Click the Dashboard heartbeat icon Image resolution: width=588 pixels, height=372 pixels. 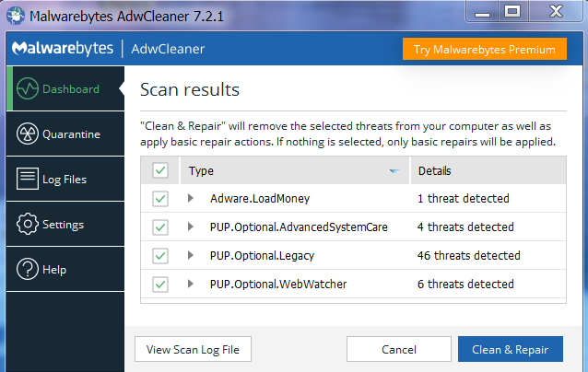pos(28,88)
